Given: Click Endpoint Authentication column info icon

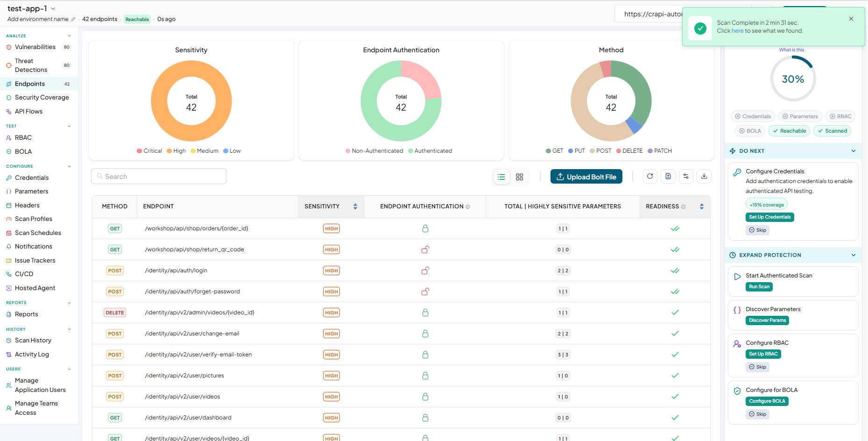Looking at the screenshot, I should pyautogui.click(x=468, y=206).
